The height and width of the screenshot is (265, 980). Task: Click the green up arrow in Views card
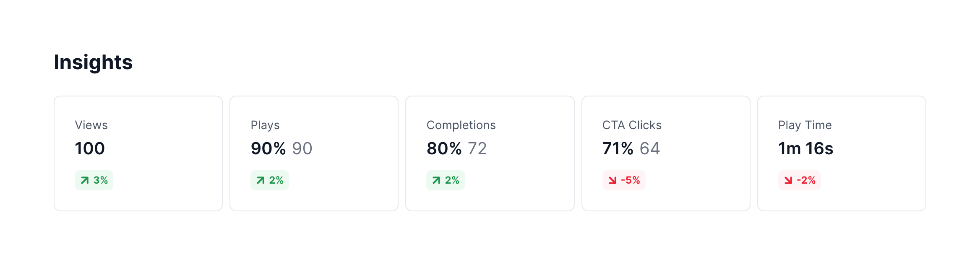pyautogui.click(x=85, y=180)
